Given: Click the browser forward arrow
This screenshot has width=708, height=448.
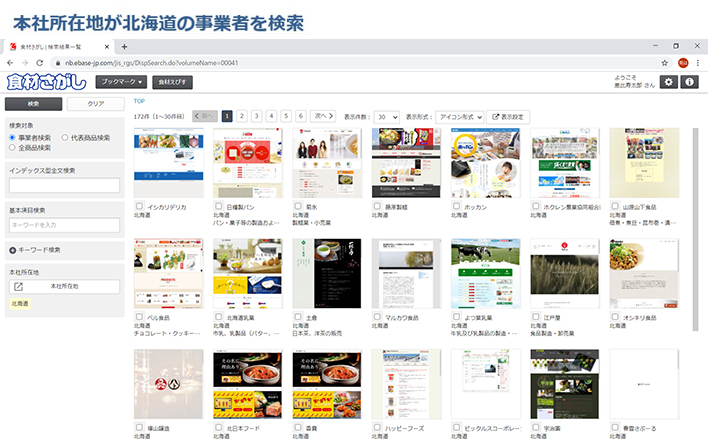Looking at the screenshot, I should (x=25, y=63).
